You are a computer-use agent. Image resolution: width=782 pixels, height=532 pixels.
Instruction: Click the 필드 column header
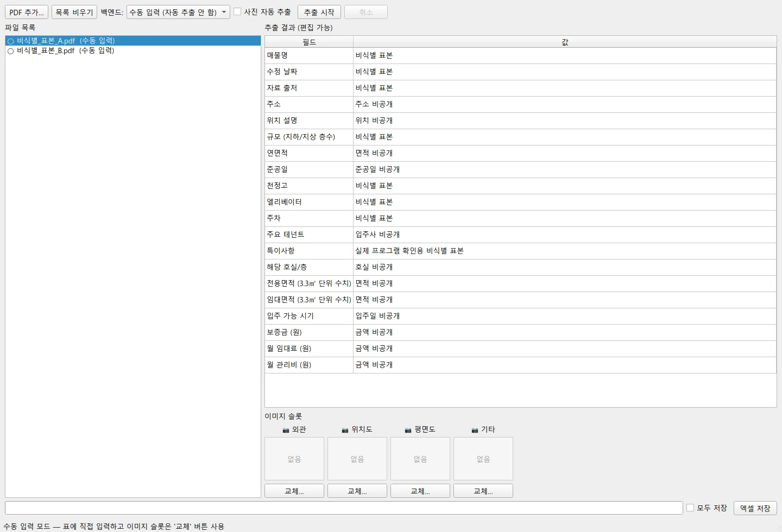coord(309,42)
